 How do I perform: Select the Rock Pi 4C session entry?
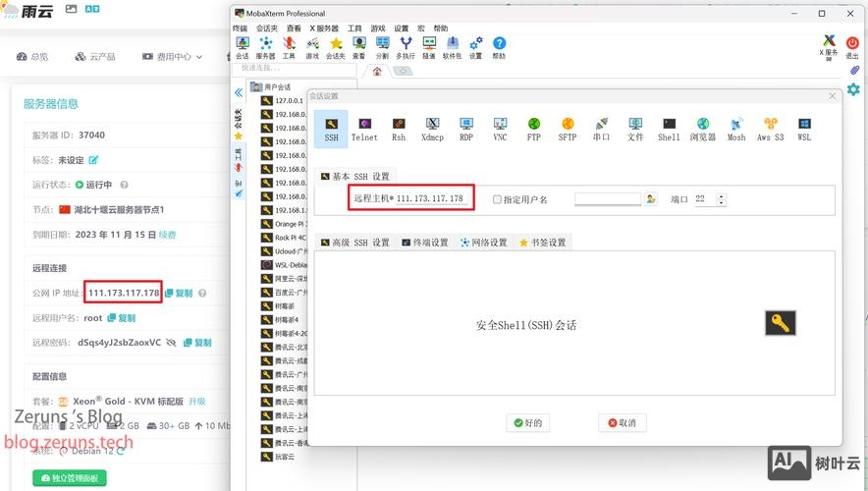(x=284, y=238)
